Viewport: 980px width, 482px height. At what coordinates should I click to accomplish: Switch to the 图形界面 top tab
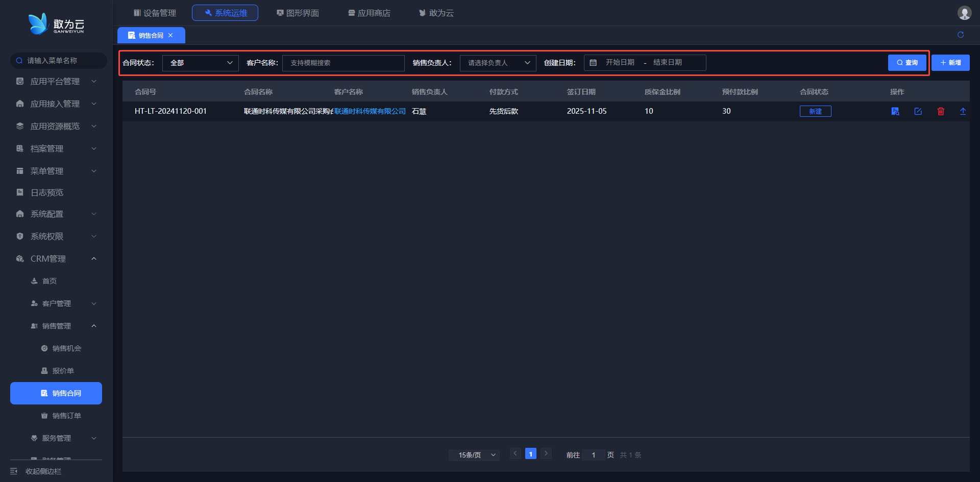coord(298,13)
